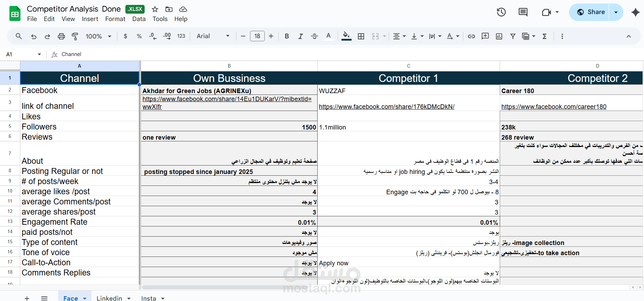Select column B header
644x301 pixels.
click(x=229, y=66)
